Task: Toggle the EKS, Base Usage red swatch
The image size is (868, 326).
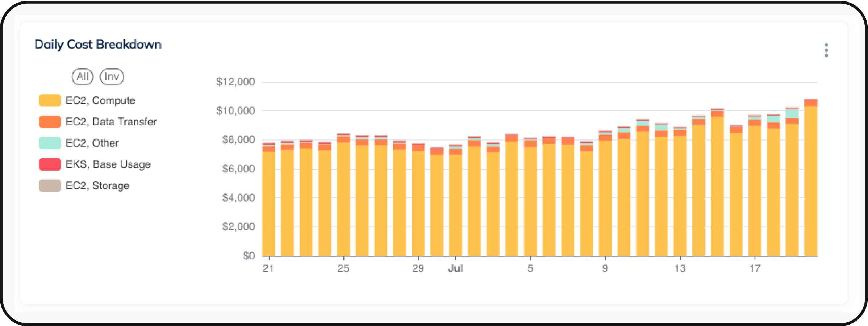Action: (50, 164)
